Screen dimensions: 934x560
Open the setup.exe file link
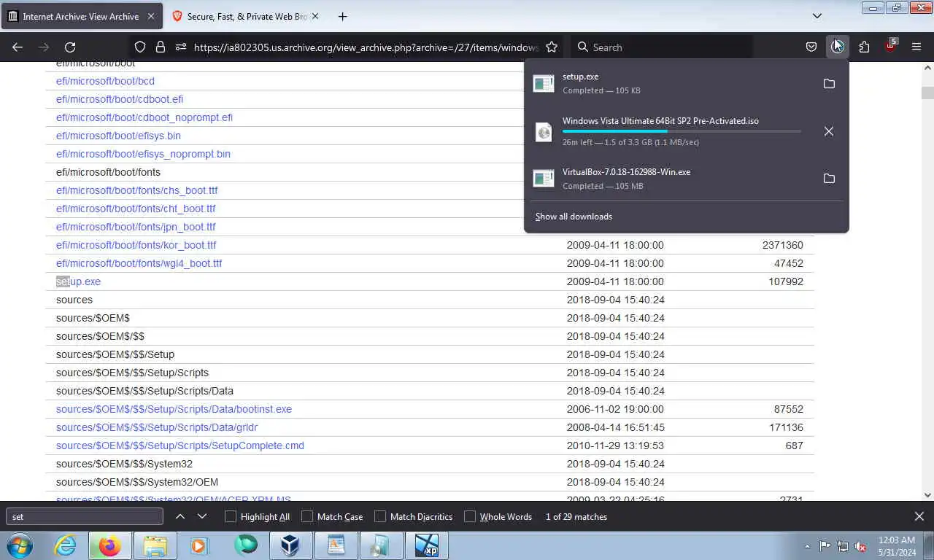(x=79, y=281)
